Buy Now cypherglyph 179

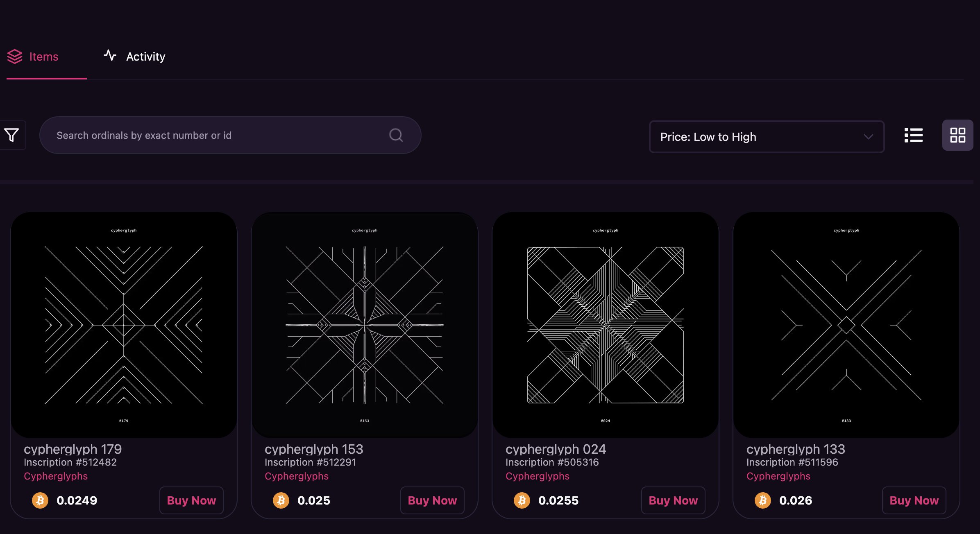[191, 500]
